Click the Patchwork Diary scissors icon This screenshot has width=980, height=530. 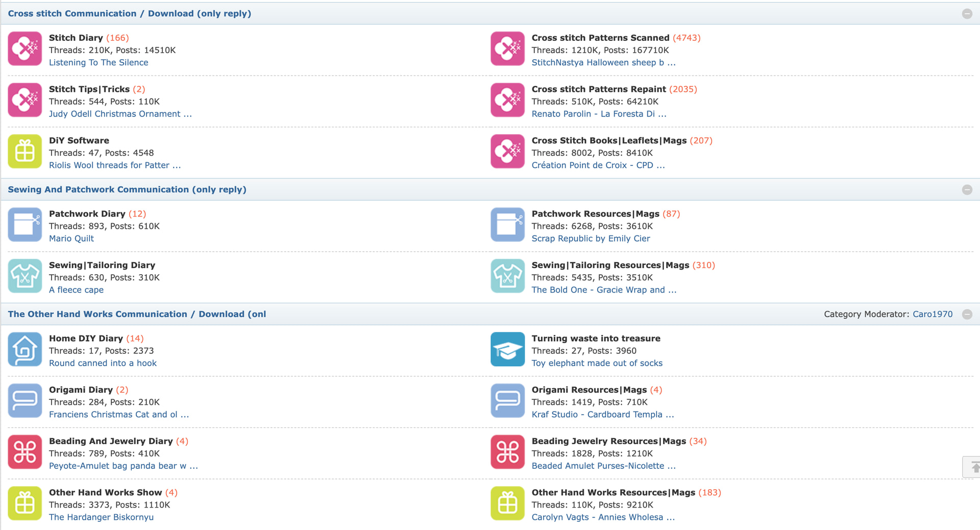(24, 225)
